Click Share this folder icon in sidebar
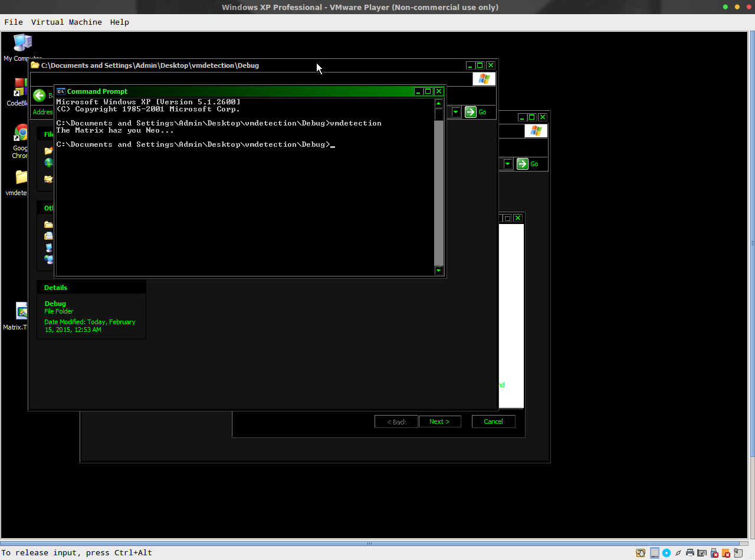The image size is (755, 560). point(48,179)
